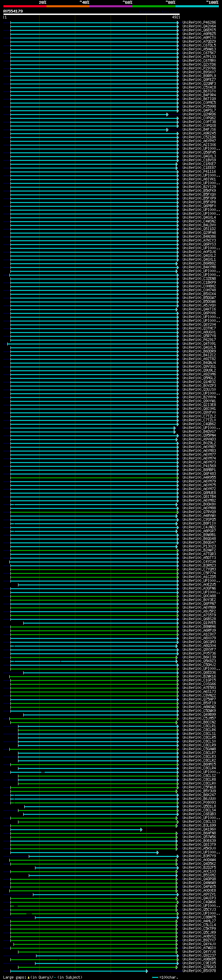
Task: Select label UniRef100_C8CLS2
Action: click(199, 776)
